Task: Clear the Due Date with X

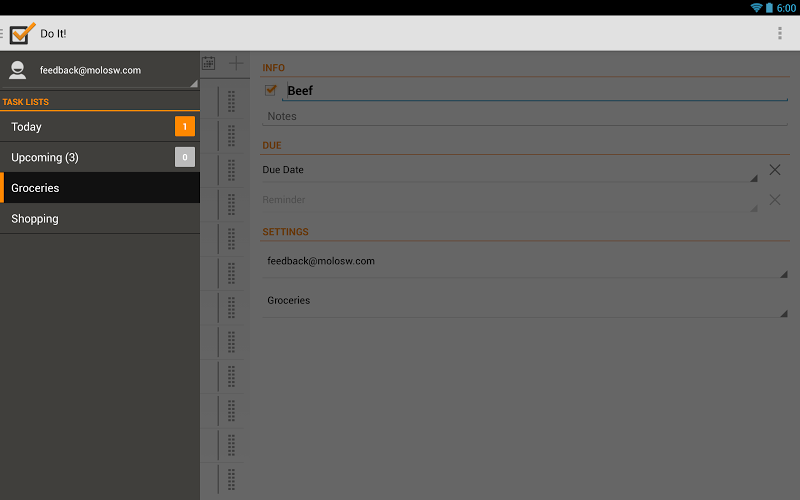Action: [x=774, y=170]
